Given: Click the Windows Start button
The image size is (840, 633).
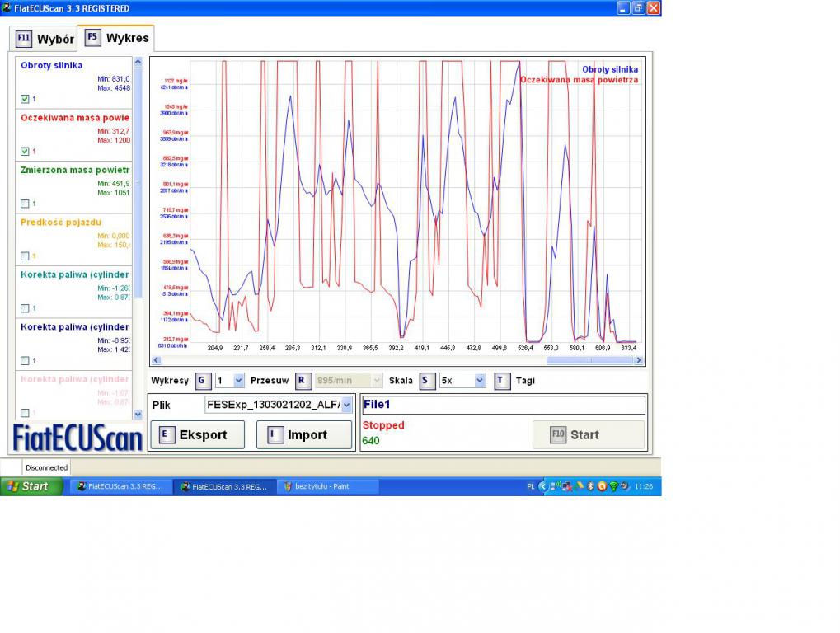Looking at the screenshot, I should (x=31, y=486).
